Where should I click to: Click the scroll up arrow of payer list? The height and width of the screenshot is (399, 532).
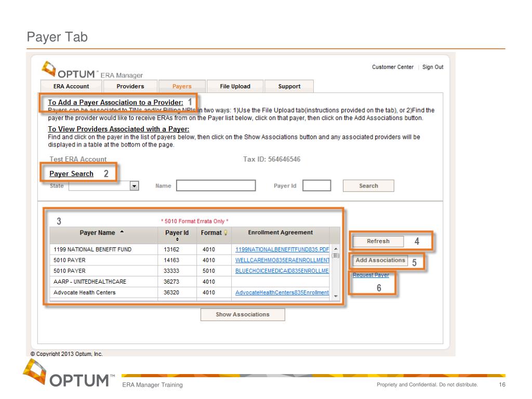click(336, 249)
